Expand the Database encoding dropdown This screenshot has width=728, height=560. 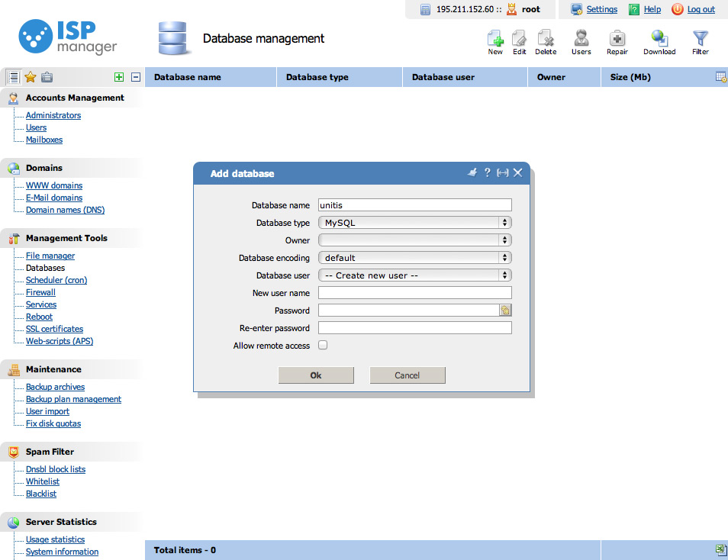[x=414, y=258]
